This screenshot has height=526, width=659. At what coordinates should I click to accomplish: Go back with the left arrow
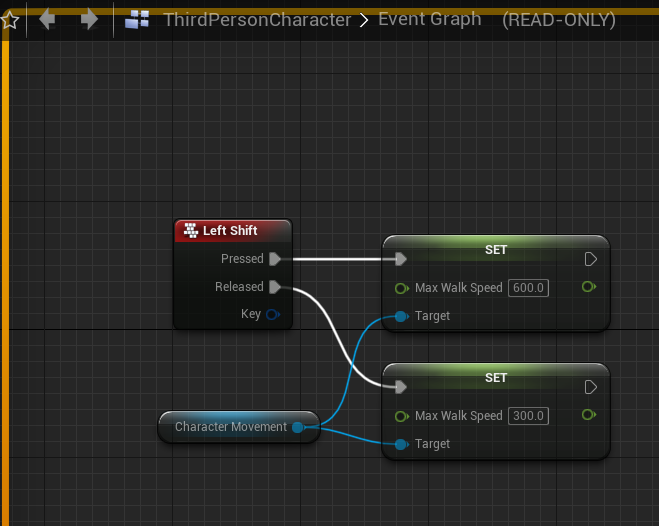pyautogui.click(x=47, y=20)
